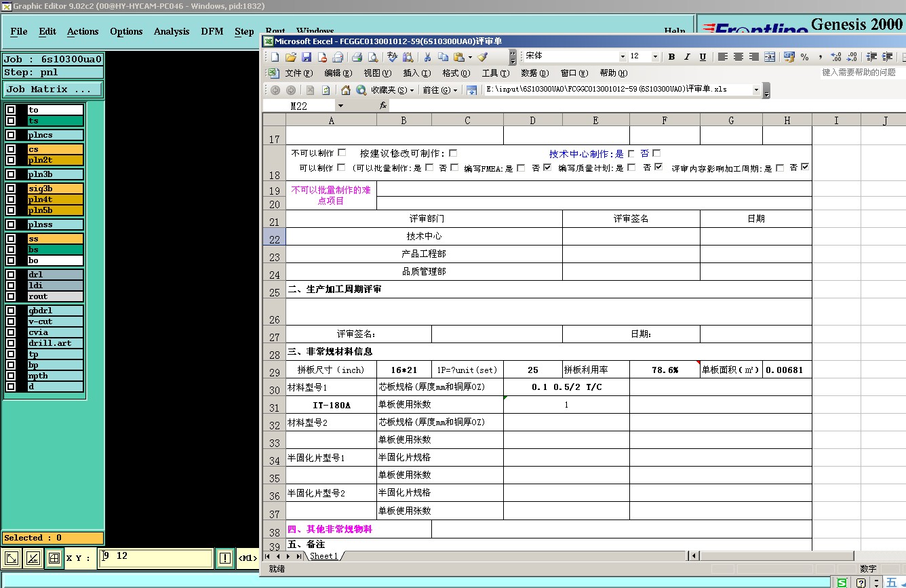Screen dimensions: 906x588
Task: Run the Spelling check icon in Excel
Action: (393, 57)
